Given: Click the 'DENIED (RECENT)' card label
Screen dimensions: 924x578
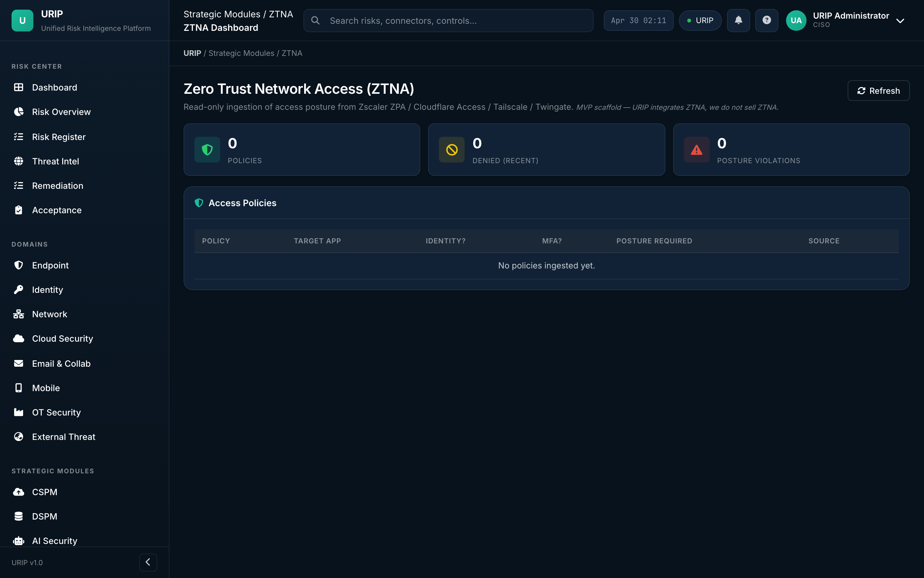Looking at the screenshot, I should pos(505,161).
